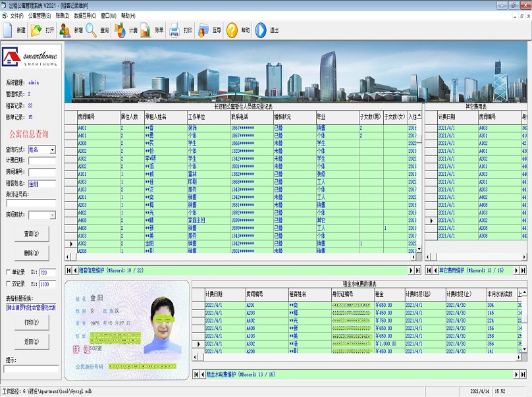Click the 婚姻状况 column header
Image resolution: width=532 pixels, height=397 pixels.
(294, 117)
